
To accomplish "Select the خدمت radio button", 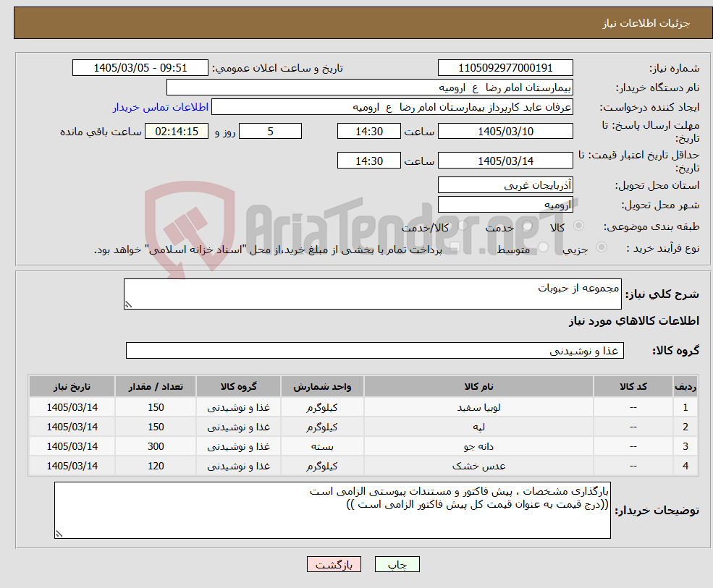I will pos(527,226).
